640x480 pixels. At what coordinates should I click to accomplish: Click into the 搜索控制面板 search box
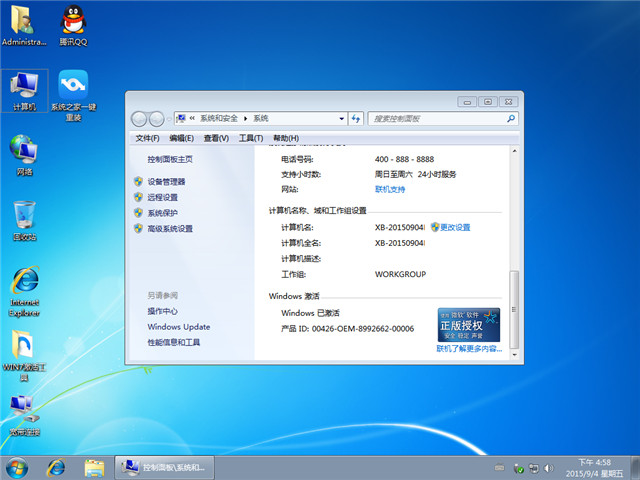[x=443, y=119]
